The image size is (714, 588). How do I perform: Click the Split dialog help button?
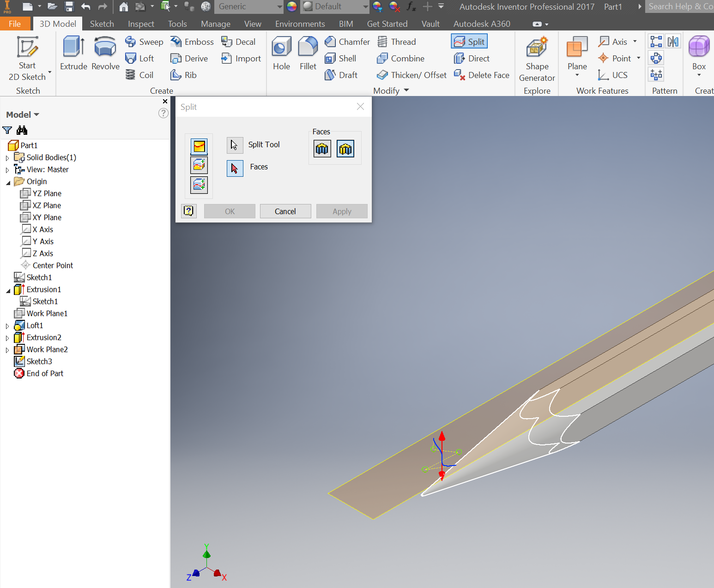(189, 211)
